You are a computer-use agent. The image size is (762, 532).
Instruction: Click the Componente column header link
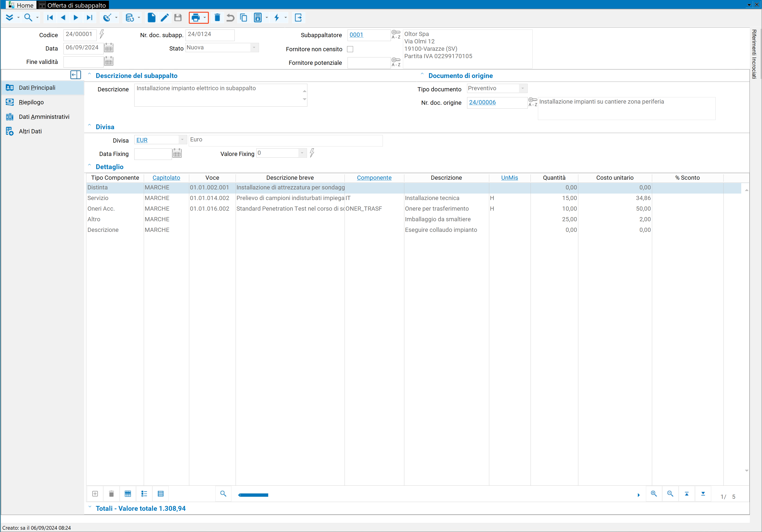pos(374,178)
